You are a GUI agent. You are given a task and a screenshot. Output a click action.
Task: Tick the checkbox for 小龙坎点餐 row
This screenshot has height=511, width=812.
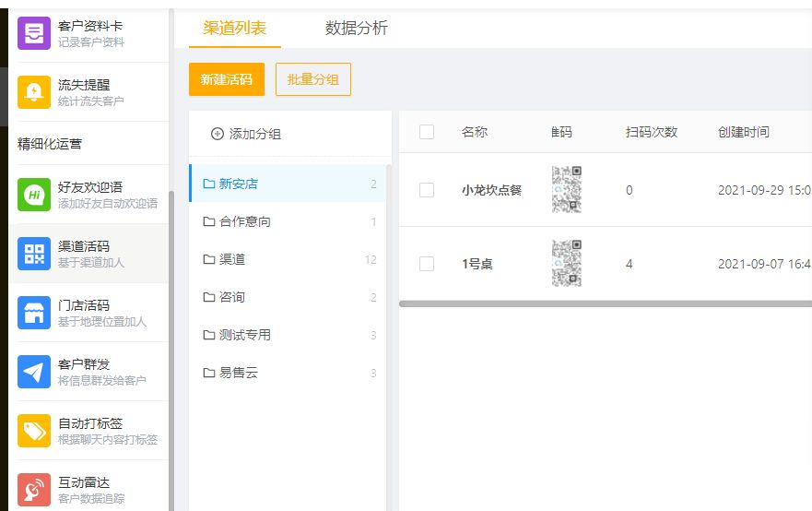427,190
